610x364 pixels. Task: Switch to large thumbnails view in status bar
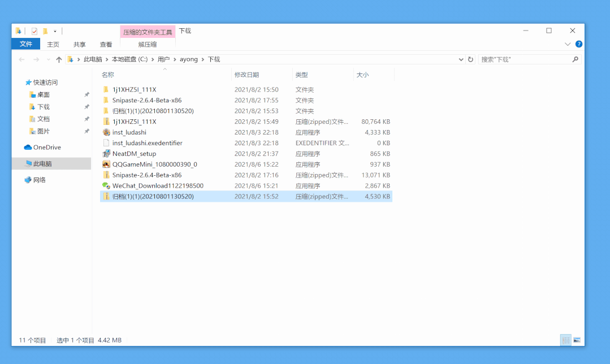pos(577,340)
